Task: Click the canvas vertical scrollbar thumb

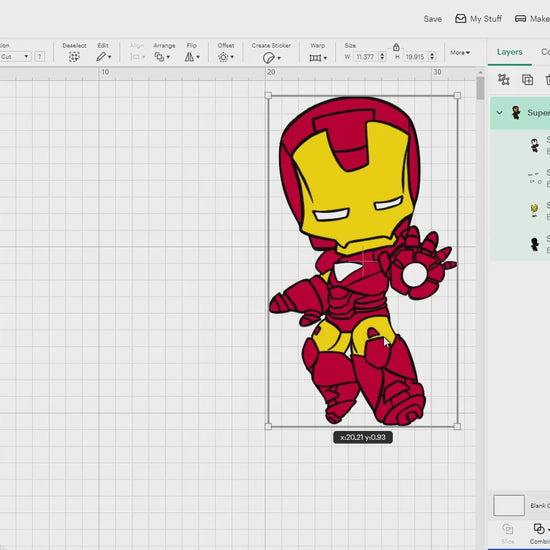Action: point(480,88)
